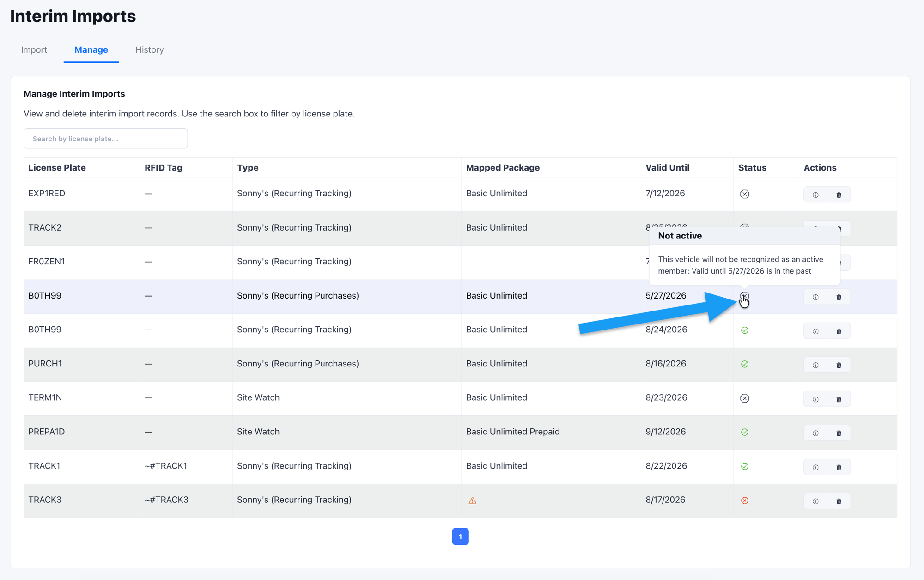Open info for the TRACK1 record
924x580 pixels.
[815, 467]
